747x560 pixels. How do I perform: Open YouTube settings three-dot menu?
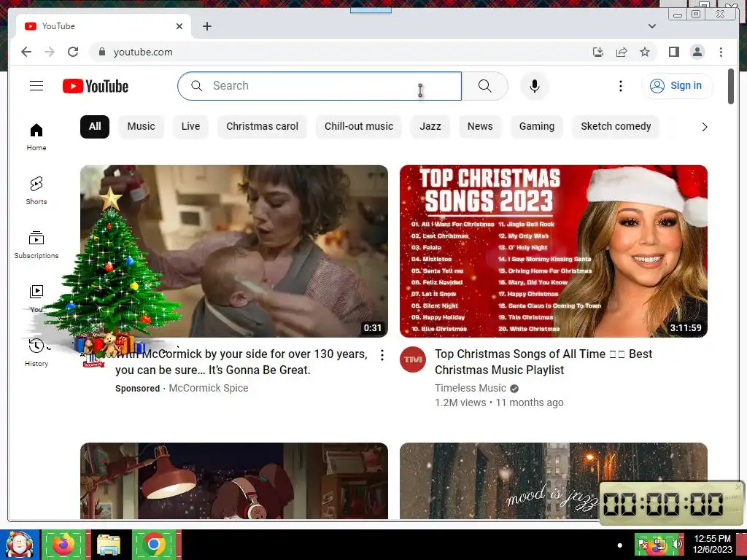coord(620,86)
